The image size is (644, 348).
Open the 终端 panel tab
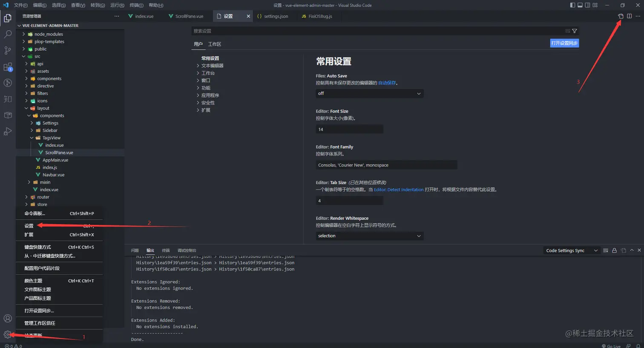(x=166, y=250)
